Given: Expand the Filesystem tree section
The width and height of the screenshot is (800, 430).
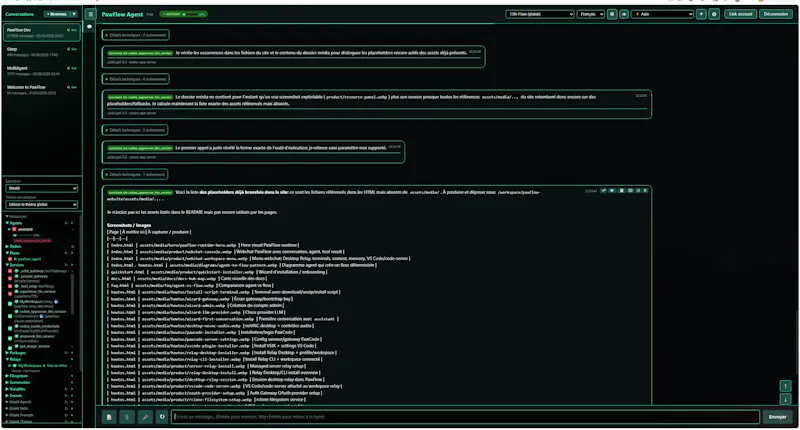Looking at the screenshot, I should coord(17,376).
